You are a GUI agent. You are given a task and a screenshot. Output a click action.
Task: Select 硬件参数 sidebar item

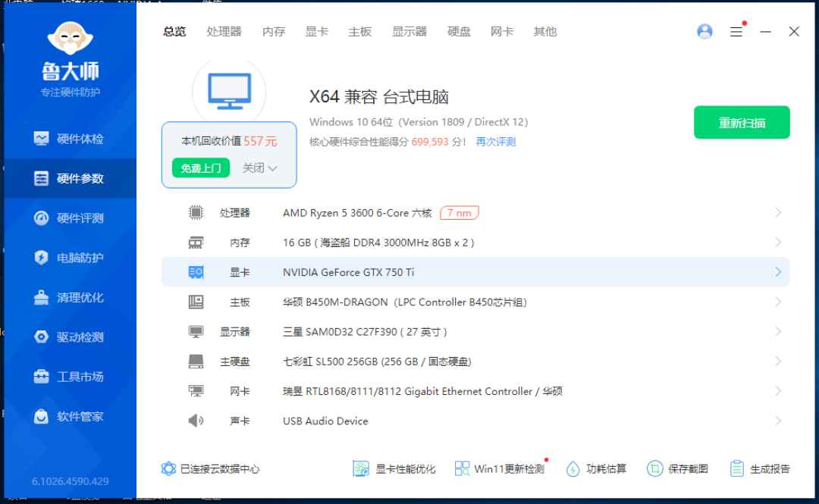click(x=70, y=179)
